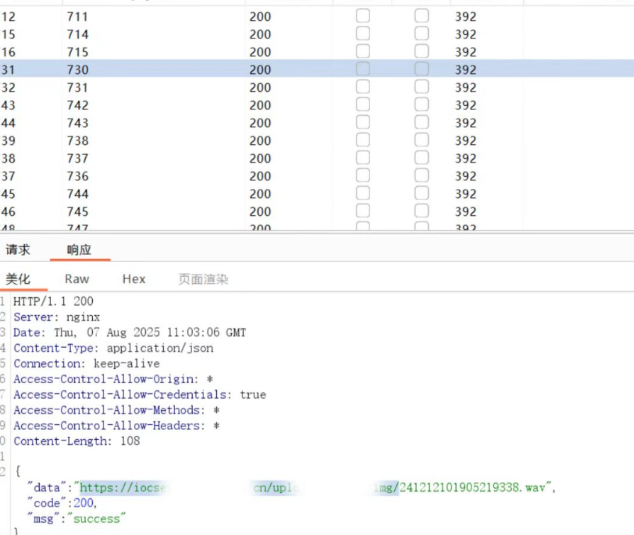
Task: Tick the left checkbox in payload 736 row
Action: coord(363,176)
